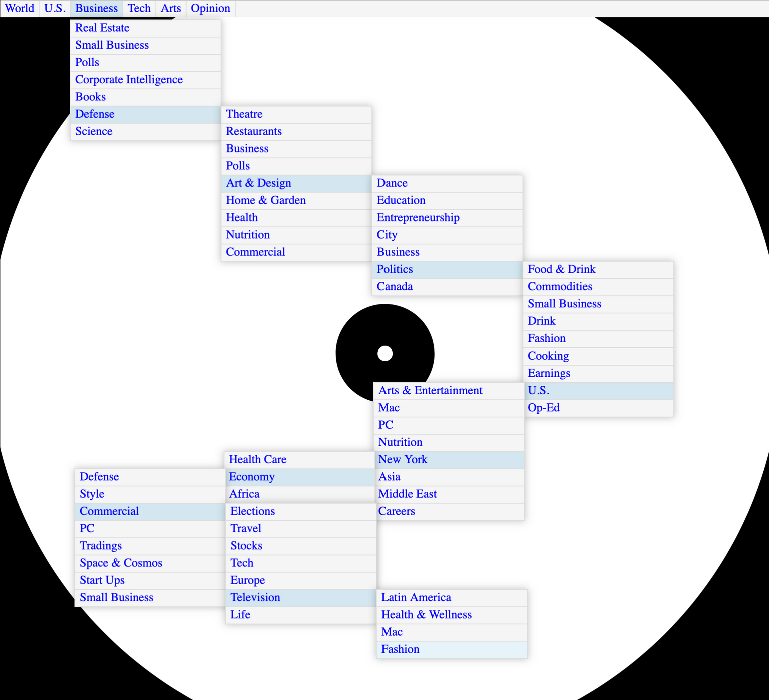The image size is (769, 700).
Task: Expand the Defense submenu
Action: 95,114
